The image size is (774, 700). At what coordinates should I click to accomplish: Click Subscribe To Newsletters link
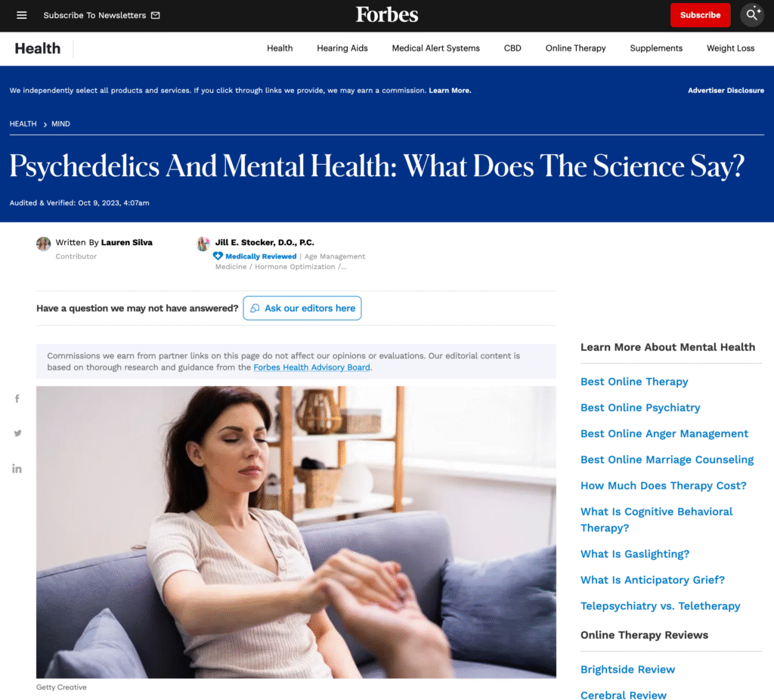(x=101, y=15)
